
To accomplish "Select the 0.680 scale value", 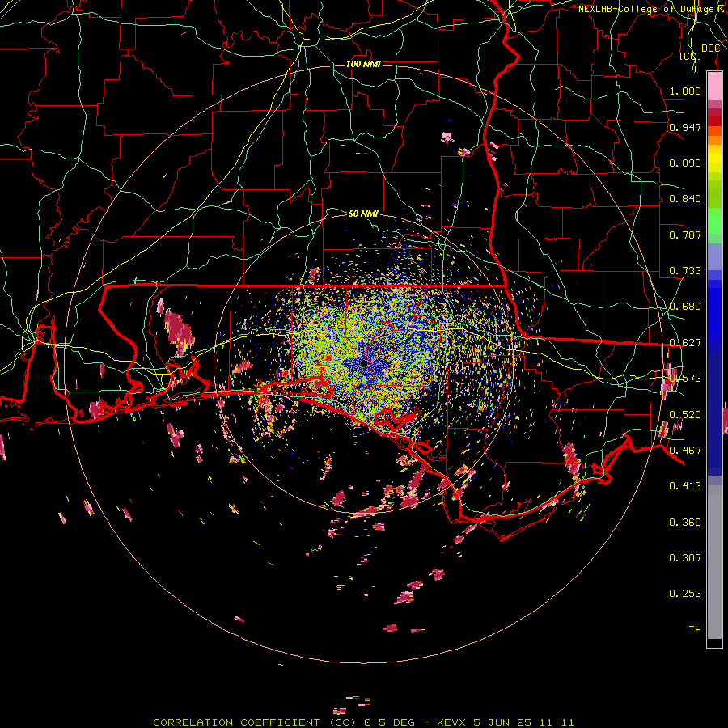I will coord(685,307).
